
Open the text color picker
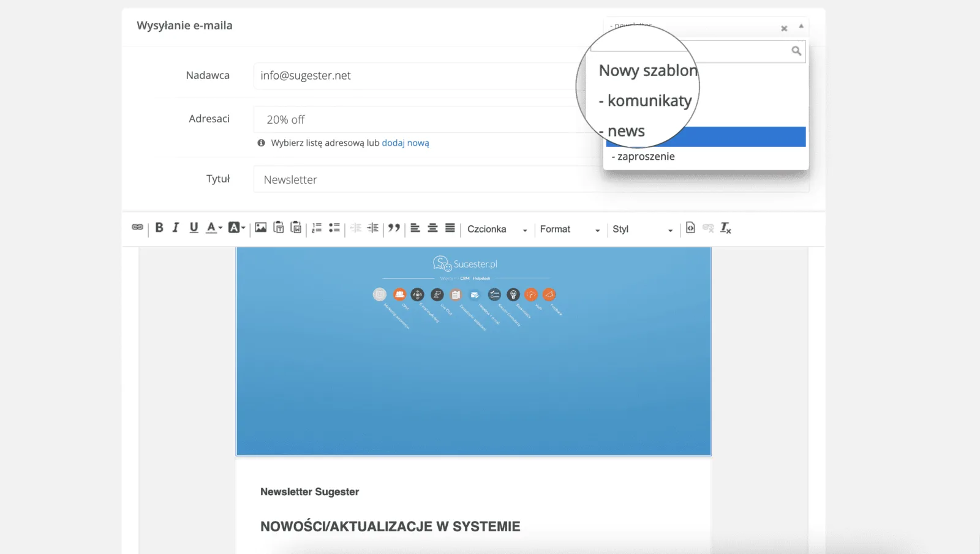[214, 228]
